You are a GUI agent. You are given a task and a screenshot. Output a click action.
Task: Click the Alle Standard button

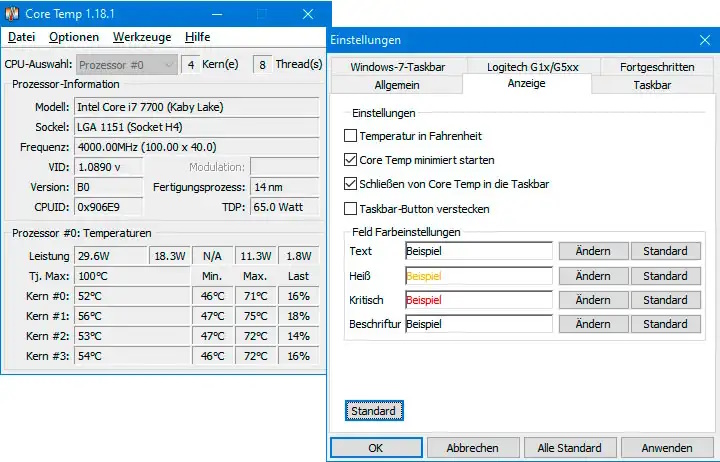569,448
